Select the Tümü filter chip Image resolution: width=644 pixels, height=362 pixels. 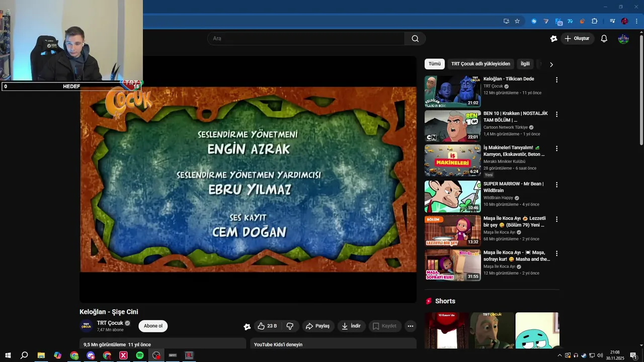pyautogui.click(x=435, y=64)
